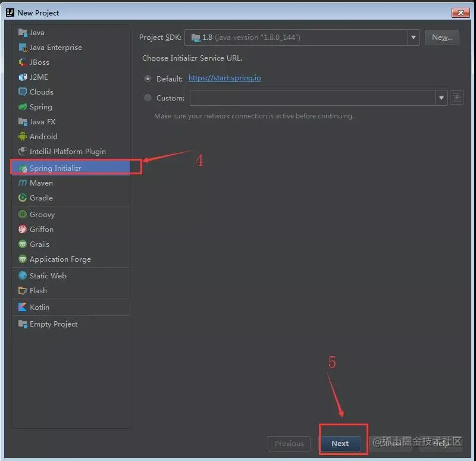
Task: Close the New Project dialog
Action: click(x=460, y=12)
